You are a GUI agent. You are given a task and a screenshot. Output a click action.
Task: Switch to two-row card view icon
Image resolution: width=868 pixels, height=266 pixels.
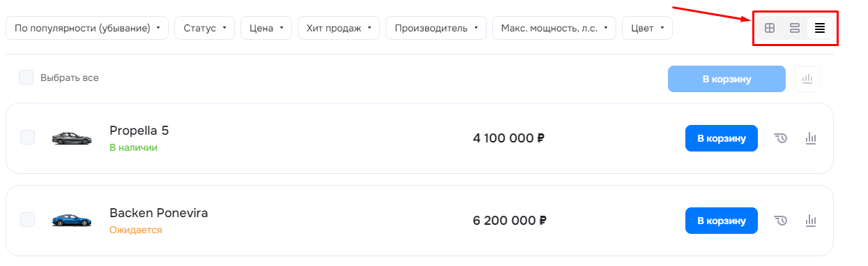click(794, 29)
